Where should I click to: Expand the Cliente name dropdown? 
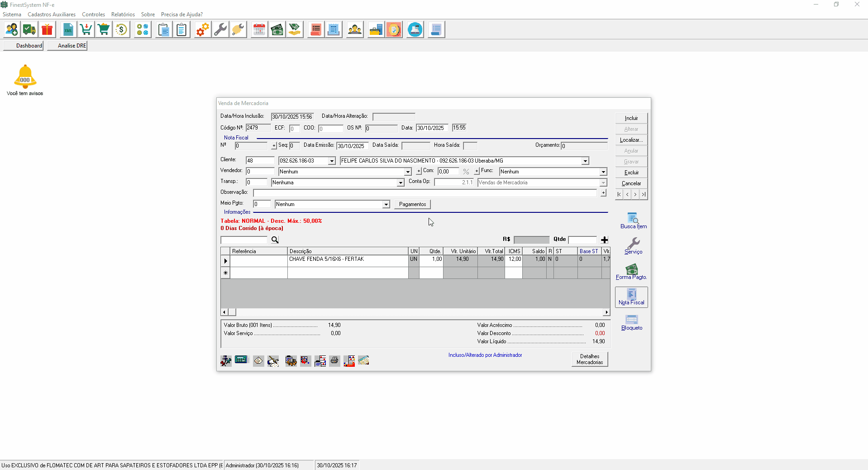pyautogui.click(x=585, y=161)
